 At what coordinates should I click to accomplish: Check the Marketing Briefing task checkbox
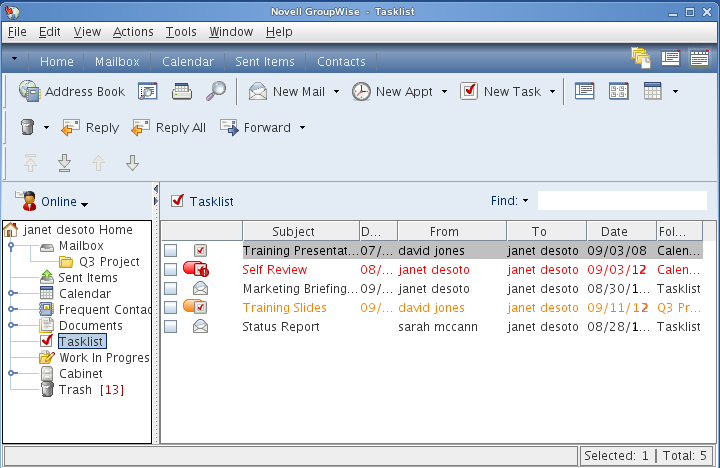[x=171, y=288]
